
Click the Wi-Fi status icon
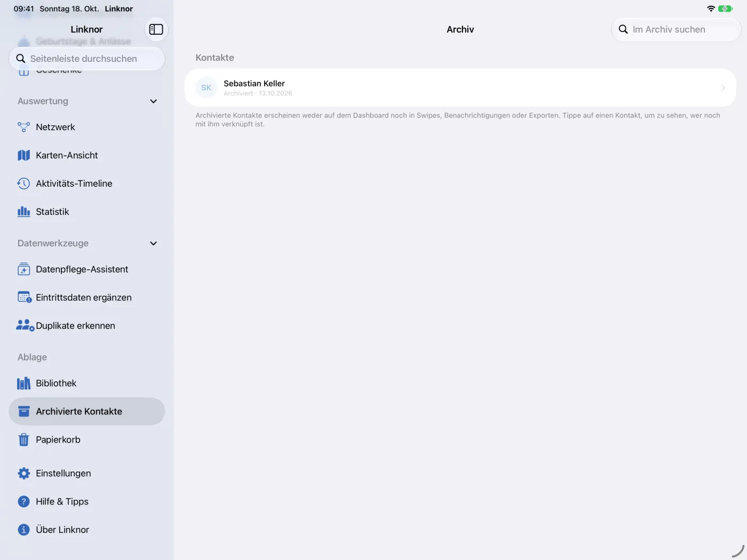coord(711,9)
